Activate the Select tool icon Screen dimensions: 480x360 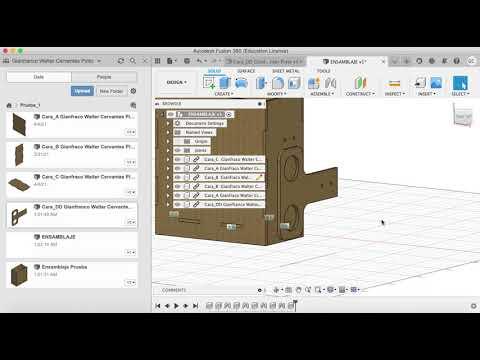[x=460, y=83]
